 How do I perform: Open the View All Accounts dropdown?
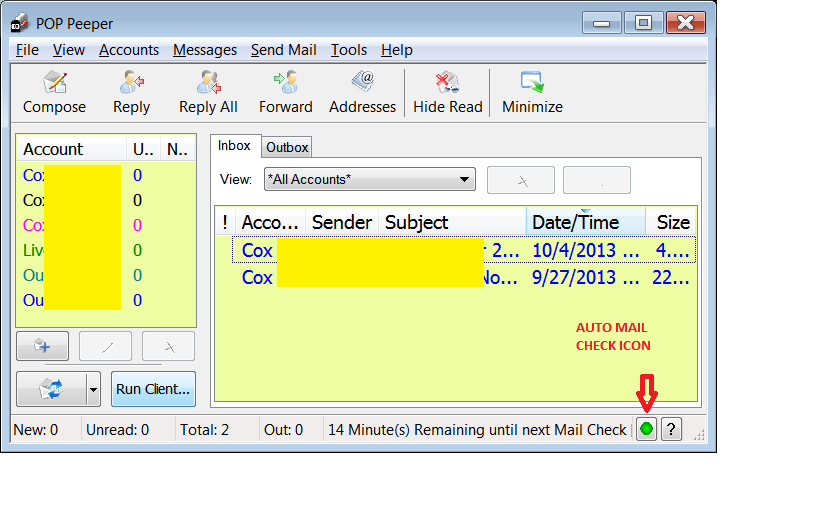(x=369, y=180)
